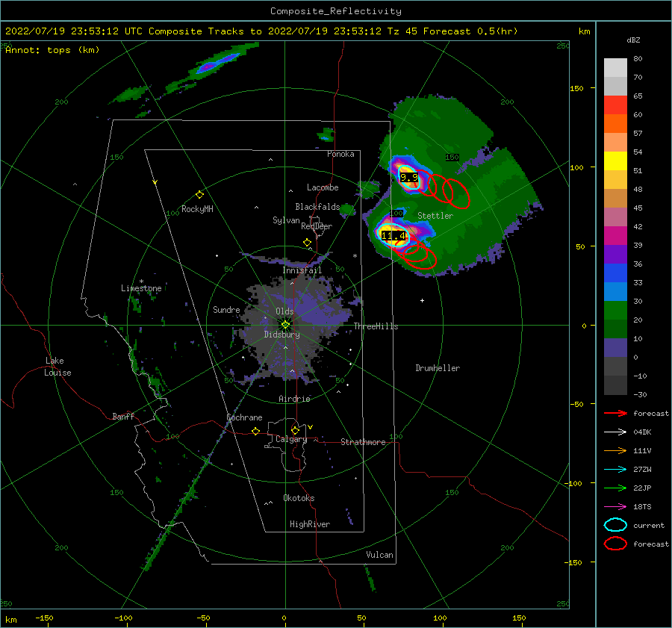Select the purple dBZ swatch below 39
Image resolution: width=672 pixels, height=628 pixels.
pos(615,254)
